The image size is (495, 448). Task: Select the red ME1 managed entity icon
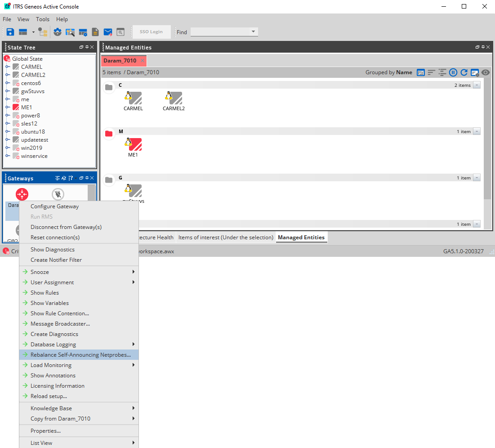click(133, 144)
